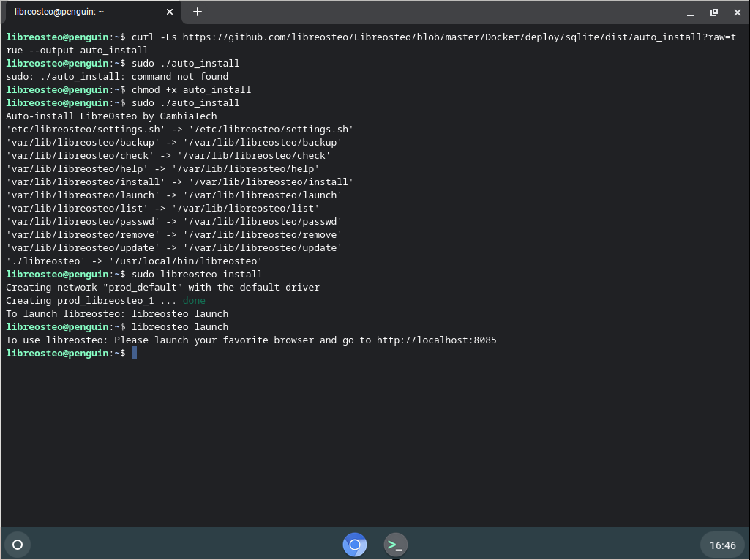Click 'Auto-install LibreOsteo by CambiaTech' line
This screenshot has height=560, width=750.
coord(111,116)
